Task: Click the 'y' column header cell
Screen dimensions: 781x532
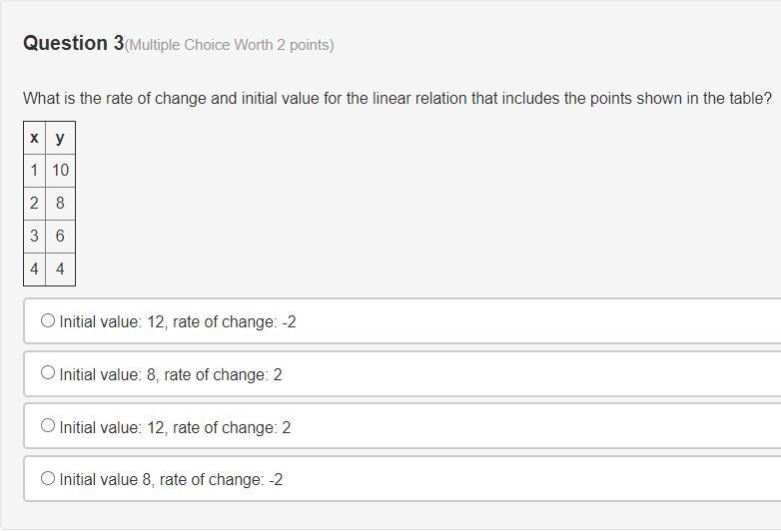Action: [60, 138]
